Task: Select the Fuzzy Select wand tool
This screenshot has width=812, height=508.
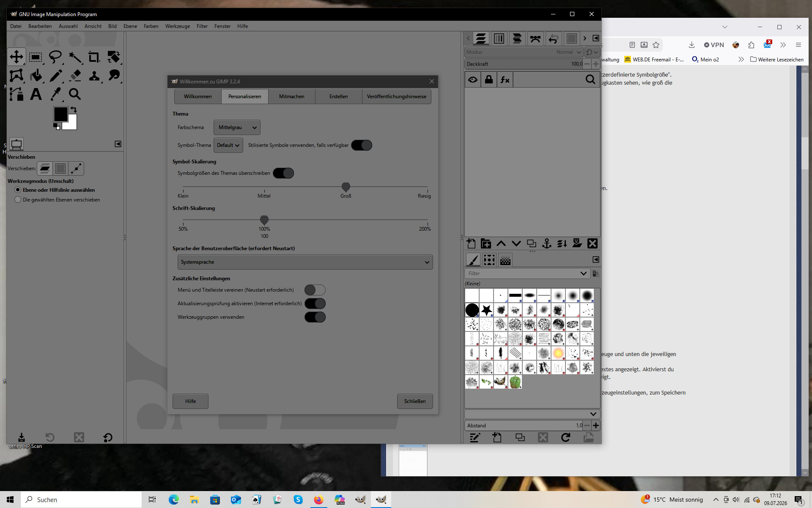Action: (75, 57)
